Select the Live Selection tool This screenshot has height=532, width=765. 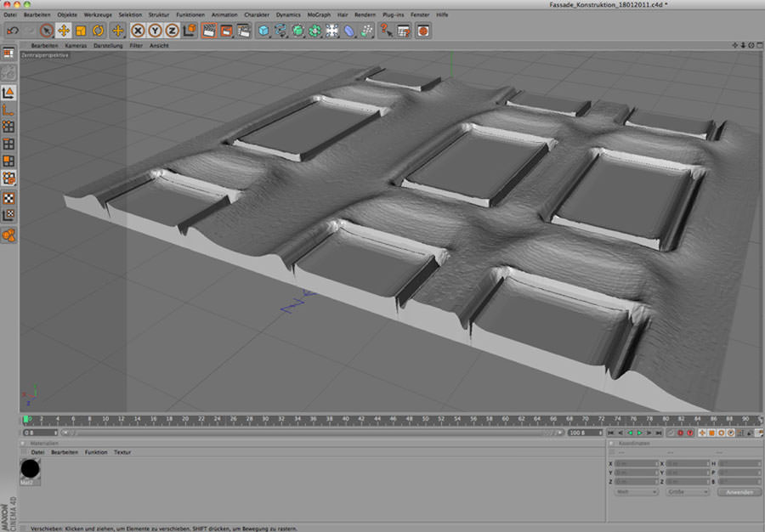[x=47, y=31]
